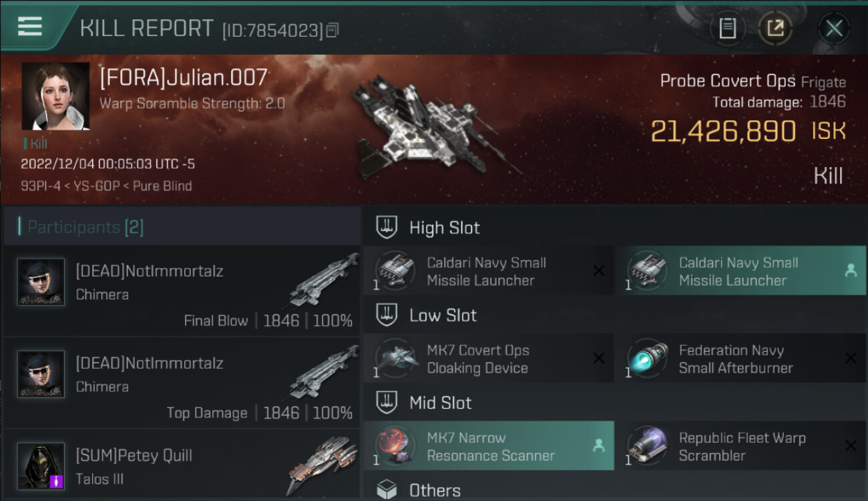This screenshot has height=501, width=868.
Task: Click the share export icon
Action: pos(775,28)
